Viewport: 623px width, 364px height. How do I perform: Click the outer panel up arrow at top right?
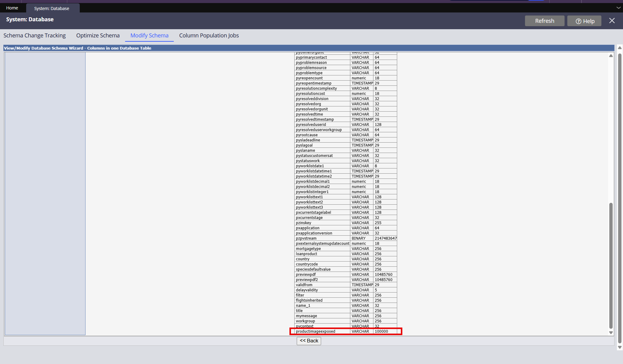620,47
